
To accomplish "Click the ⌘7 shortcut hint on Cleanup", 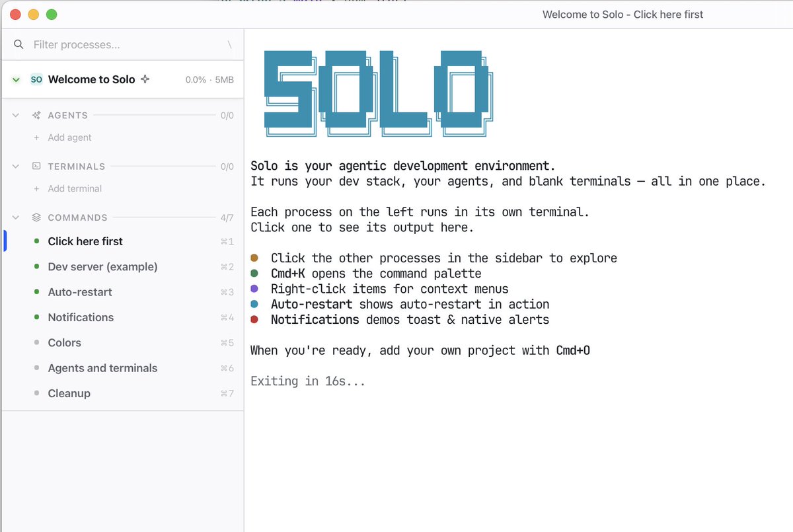I will pos(227,394).
